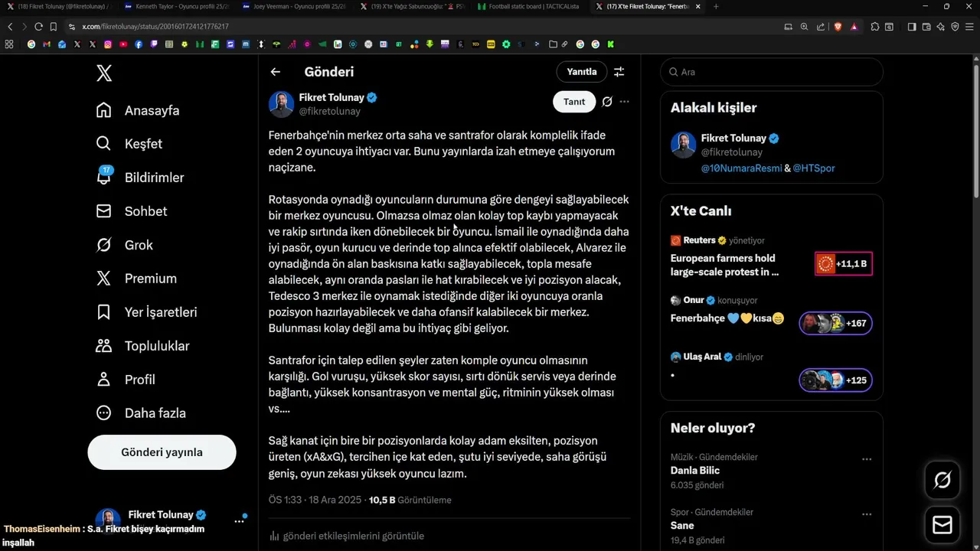The width and height of the screenshot is (980, 551).
Task: Open more options for Sane trend
Action: tap(867, 514)
